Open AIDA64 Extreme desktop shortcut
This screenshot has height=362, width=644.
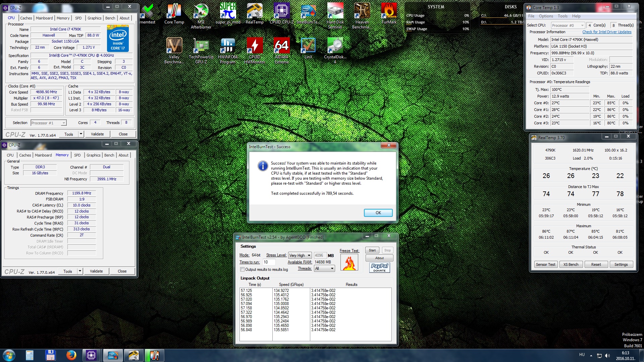(x=281, y=51)
